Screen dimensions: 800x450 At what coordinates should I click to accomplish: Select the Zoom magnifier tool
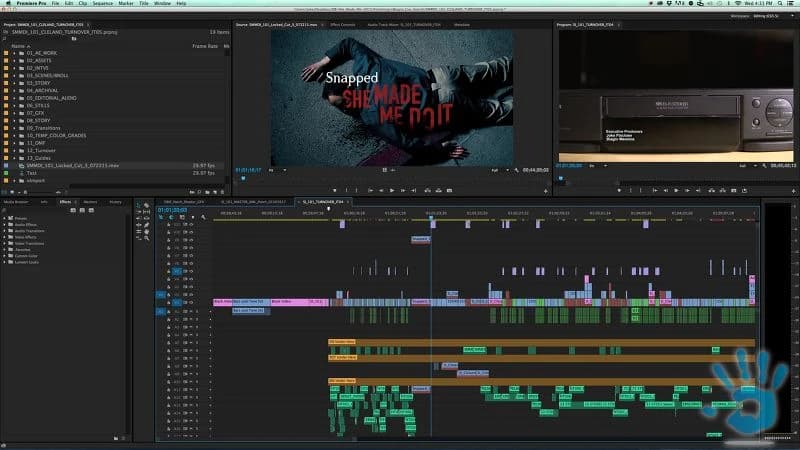pos(147,238)
